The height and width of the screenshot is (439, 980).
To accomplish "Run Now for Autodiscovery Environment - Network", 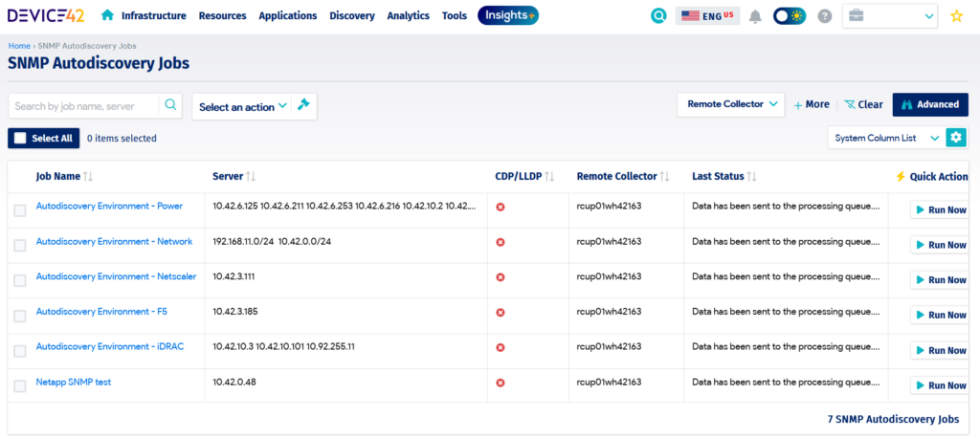I will coord(940,245).
